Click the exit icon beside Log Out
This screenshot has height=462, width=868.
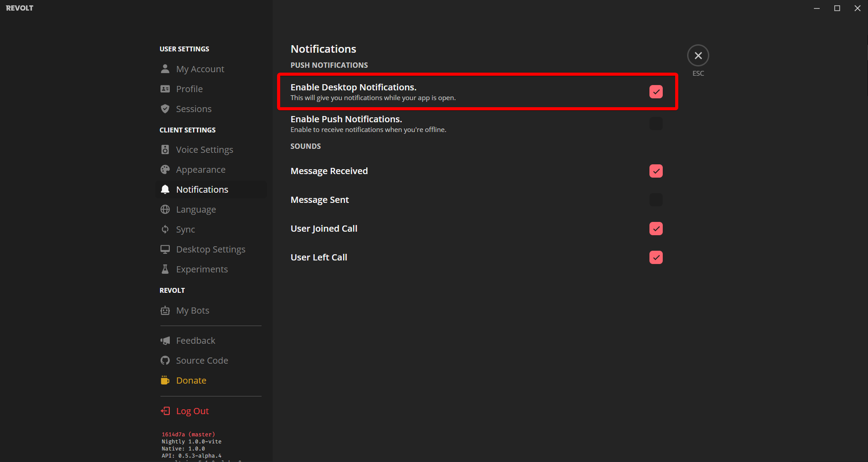click(x=165, y=411)
